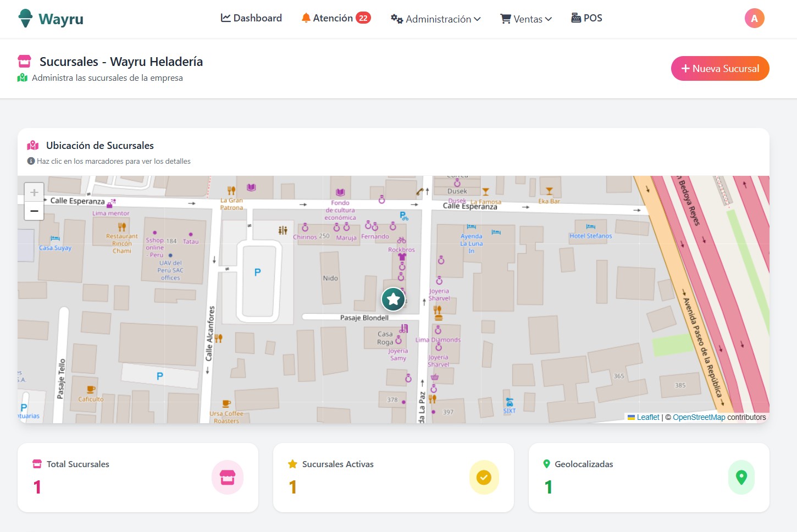Click the info icon beside Haz clic hint
The height and width of the screenshot is (532, 797).
(31, 161)
